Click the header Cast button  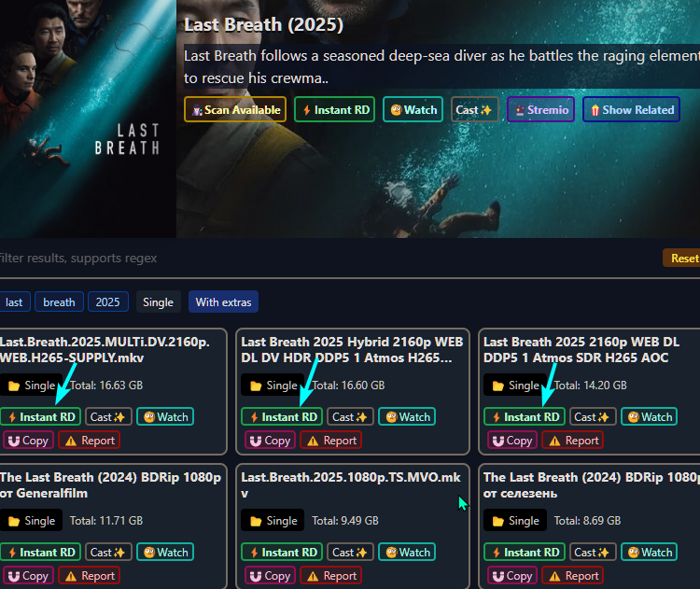coord(474,109)
